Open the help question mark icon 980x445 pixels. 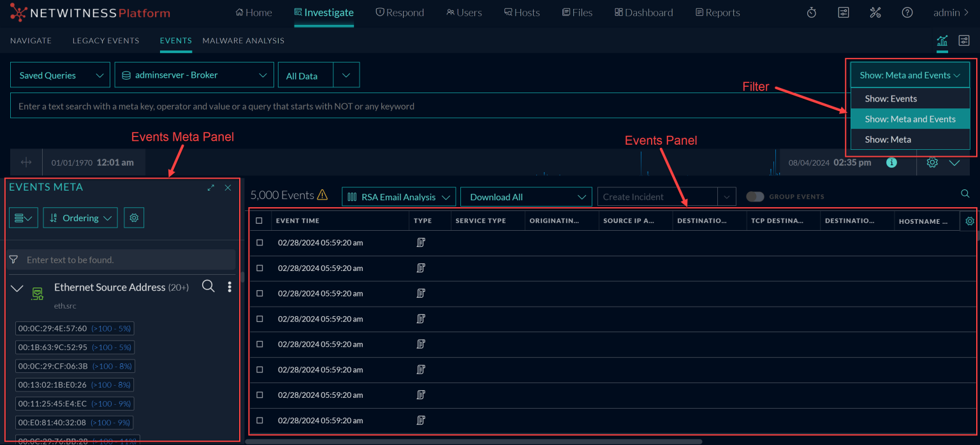pyautogui.click(x=907, y=13)
